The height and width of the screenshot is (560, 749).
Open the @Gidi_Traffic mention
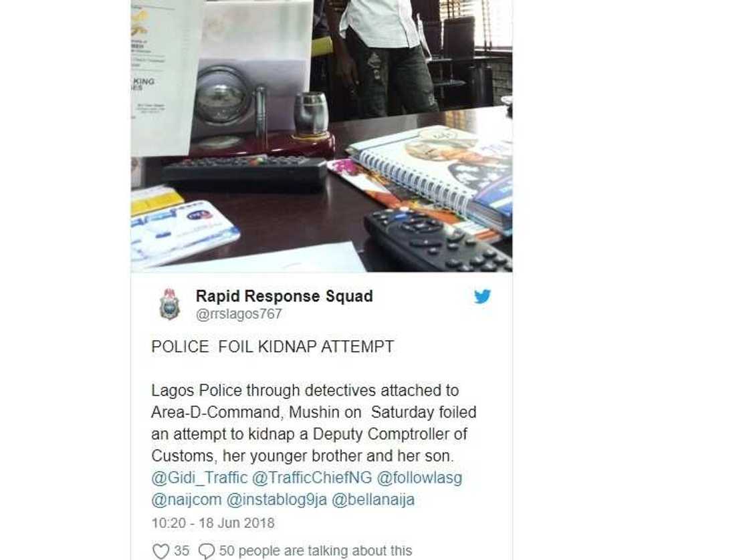click(199, 477)
